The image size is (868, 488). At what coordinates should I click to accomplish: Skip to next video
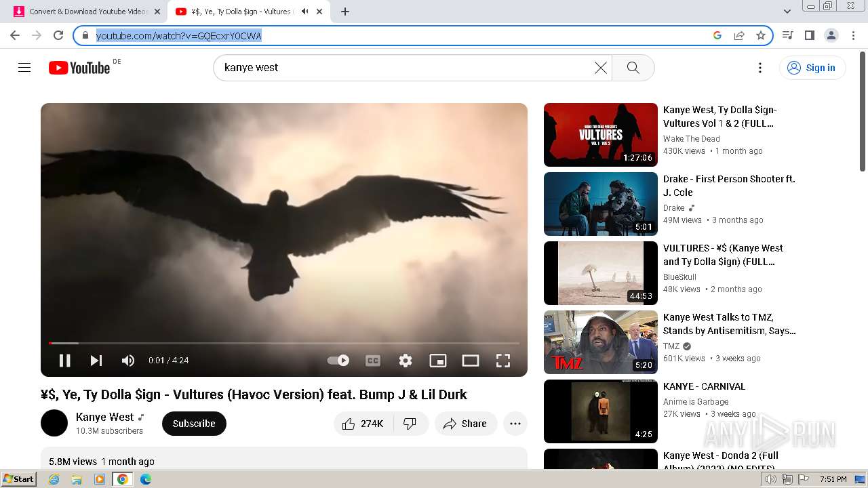[x=96, y=361]
